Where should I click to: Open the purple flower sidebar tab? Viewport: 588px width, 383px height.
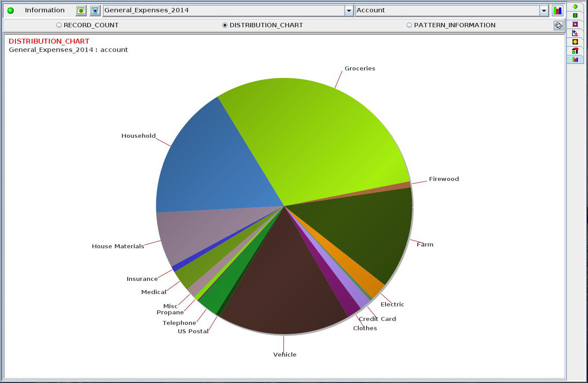click(x=575, y=24)
